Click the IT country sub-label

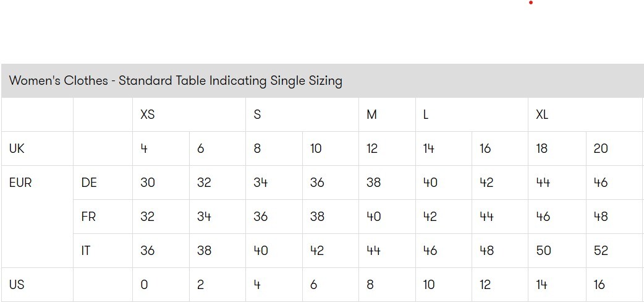tap(86, 251)
